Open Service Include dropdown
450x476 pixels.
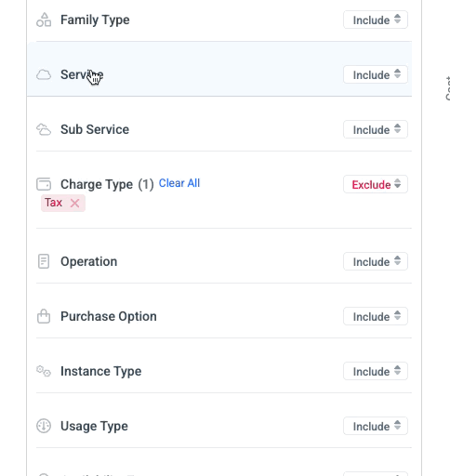pyautogui.click(x=376, y=74)
